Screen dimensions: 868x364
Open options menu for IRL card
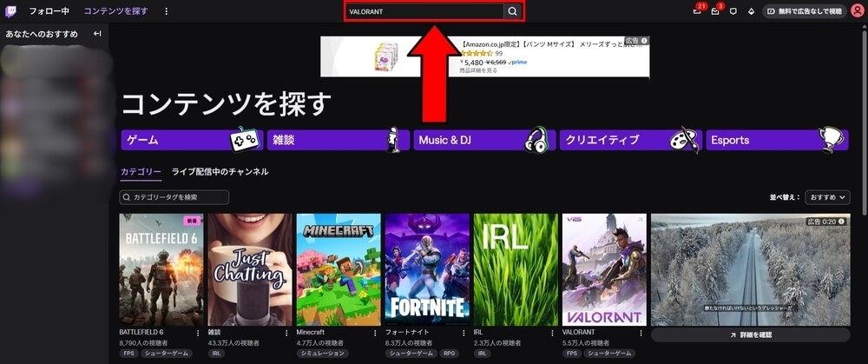[552, 333]
